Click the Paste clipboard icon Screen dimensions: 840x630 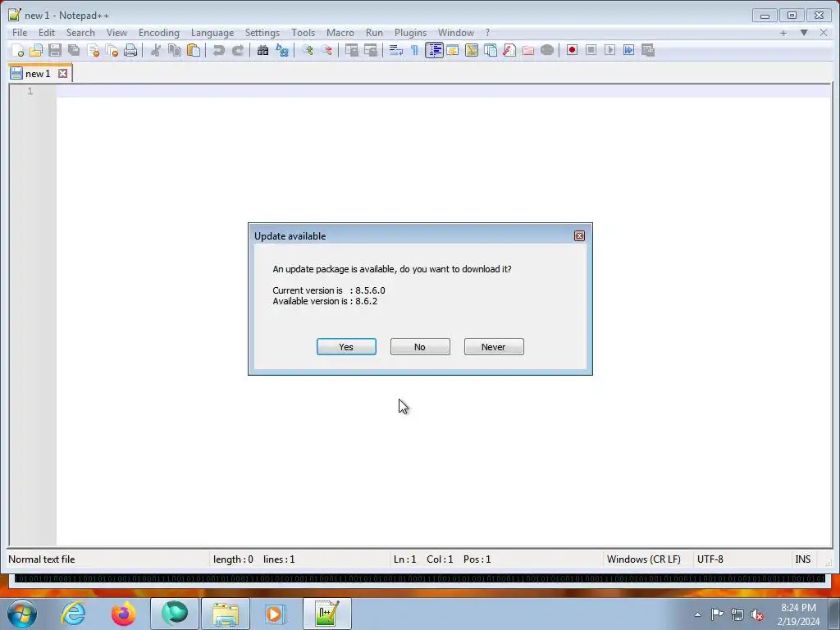(x=194, y=50)
